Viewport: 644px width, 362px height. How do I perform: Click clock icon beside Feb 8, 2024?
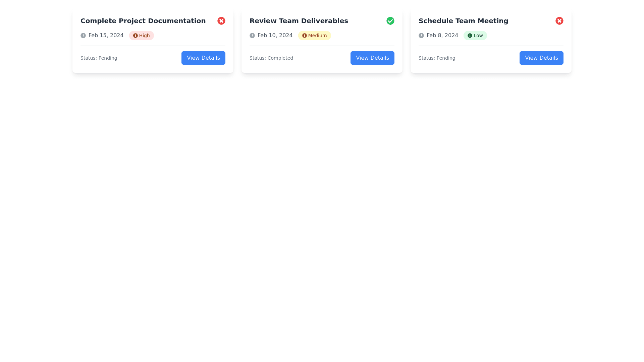coord(421,36)
